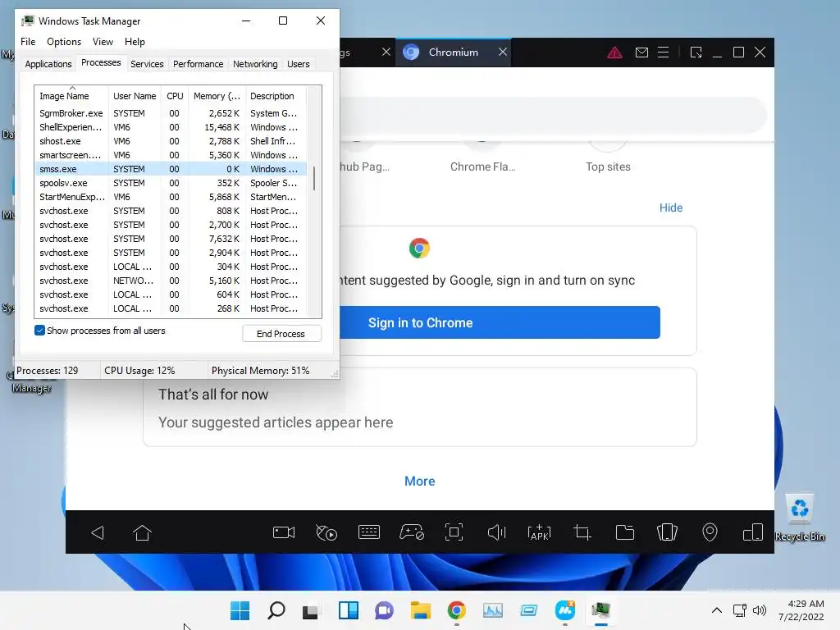Select the spoolsv.exe process row
Image resolution: width=840 pixels, height=630 pixels.
click(171, 183)
